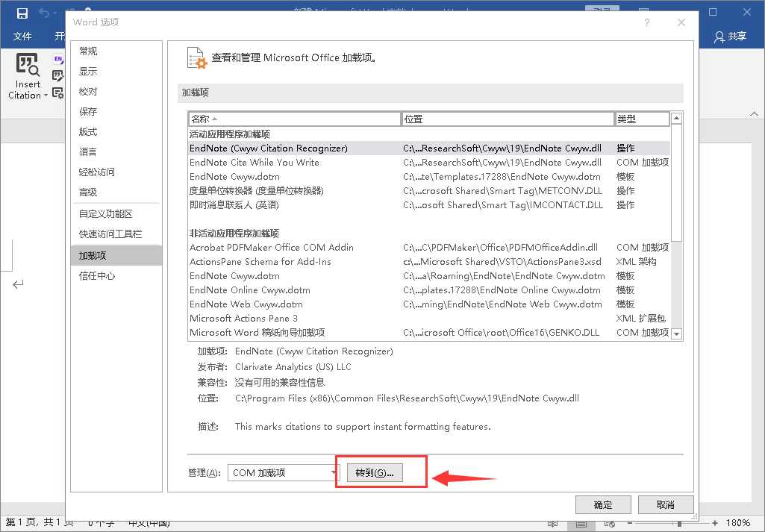Click the 取消 button

point(666,504)
